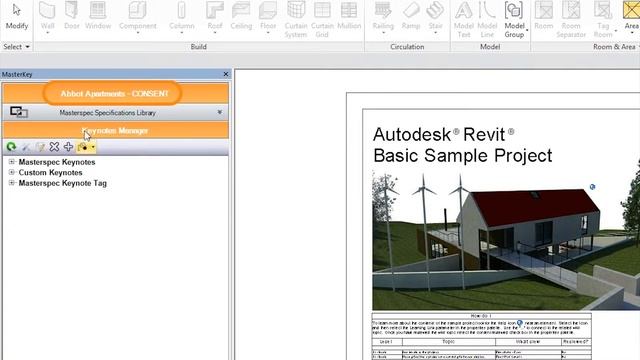Image resolution: width=640 pixels, height=360 pixels.
Task: Activate the Window tool
Action: (x=98, y=16)
